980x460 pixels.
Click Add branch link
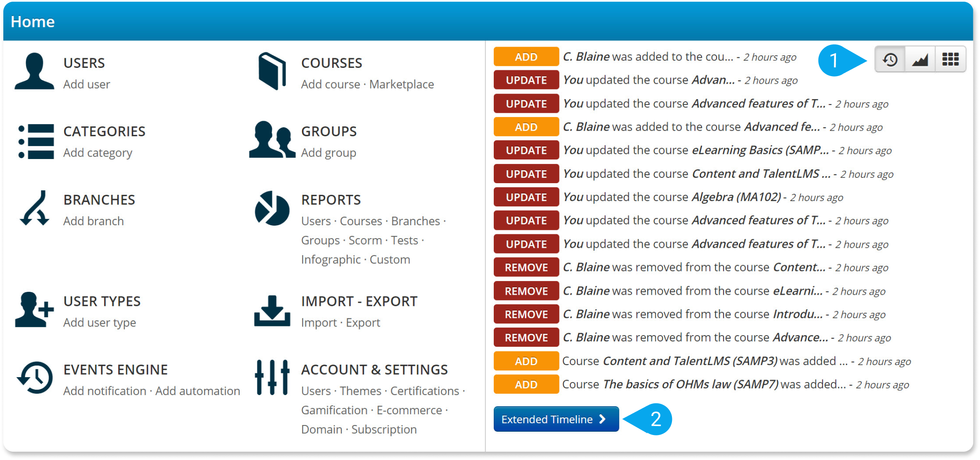[x=93, y=221]
